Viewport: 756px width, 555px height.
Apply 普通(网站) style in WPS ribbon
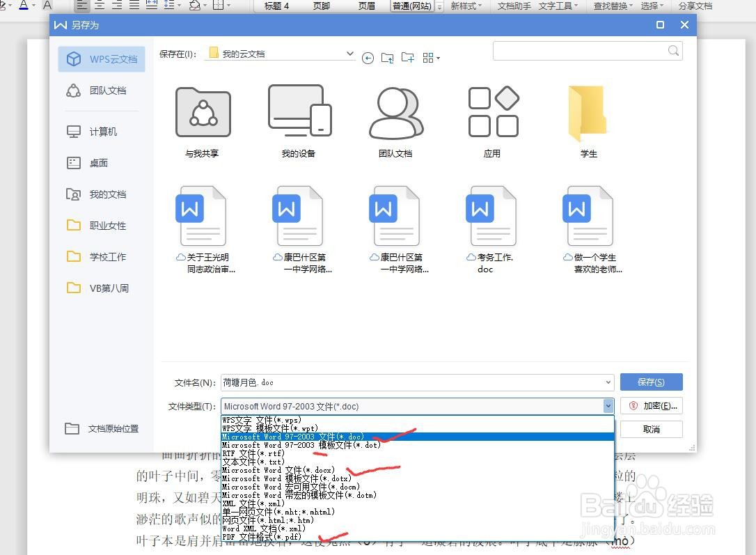pos(411,6)
